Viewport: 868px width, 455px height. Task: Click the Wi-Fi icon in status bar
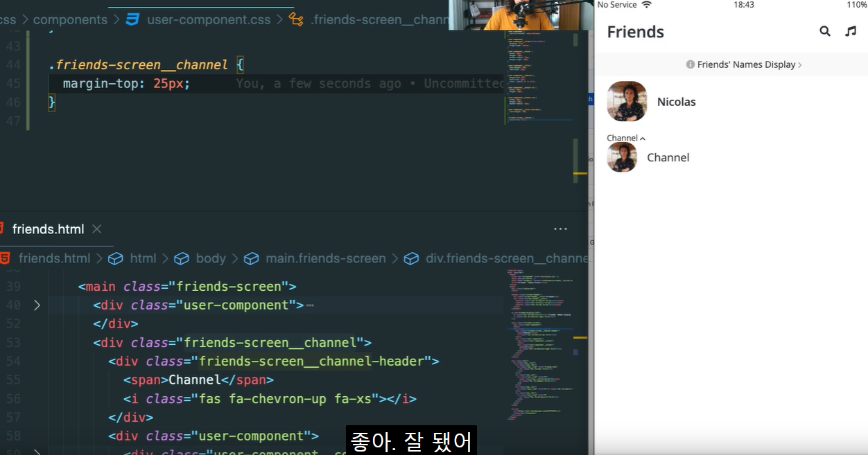coord(647,5)
